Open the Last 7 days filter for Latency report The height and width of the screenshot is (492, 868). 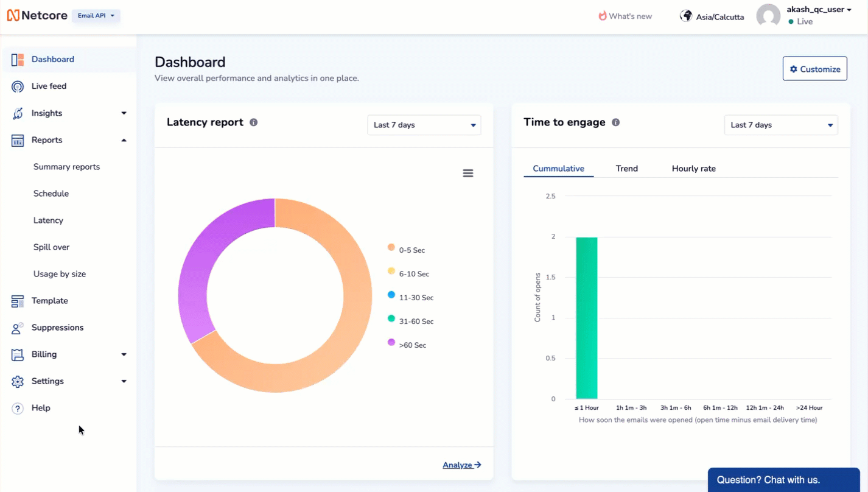423,125
